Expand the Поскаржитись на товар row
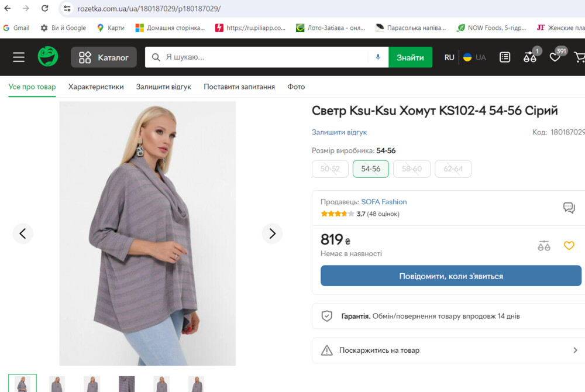This screenshot has width=585, height=392. [x=448, y=350]
